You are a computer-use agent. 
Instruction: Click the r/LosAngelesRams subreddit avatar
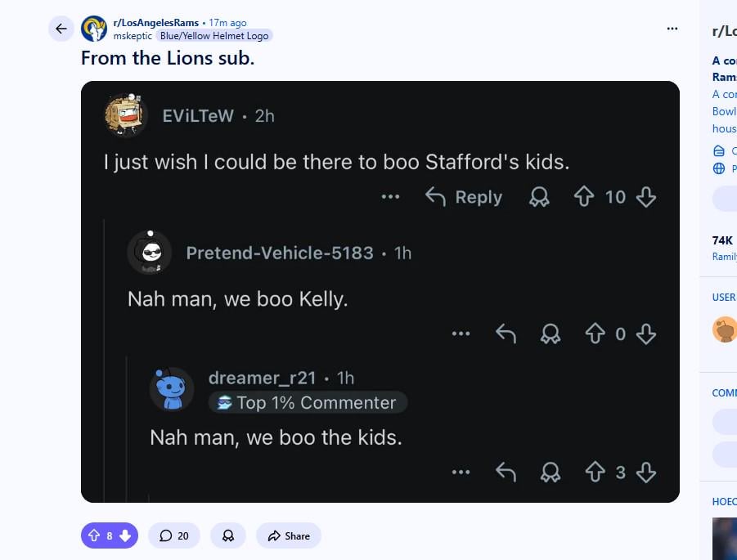click(93, 28)
